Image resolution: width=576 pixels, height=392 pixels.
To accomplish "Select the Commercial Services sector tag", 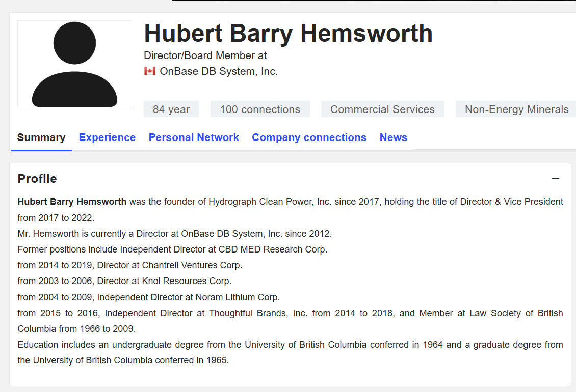I will click(x=382, y=109).
